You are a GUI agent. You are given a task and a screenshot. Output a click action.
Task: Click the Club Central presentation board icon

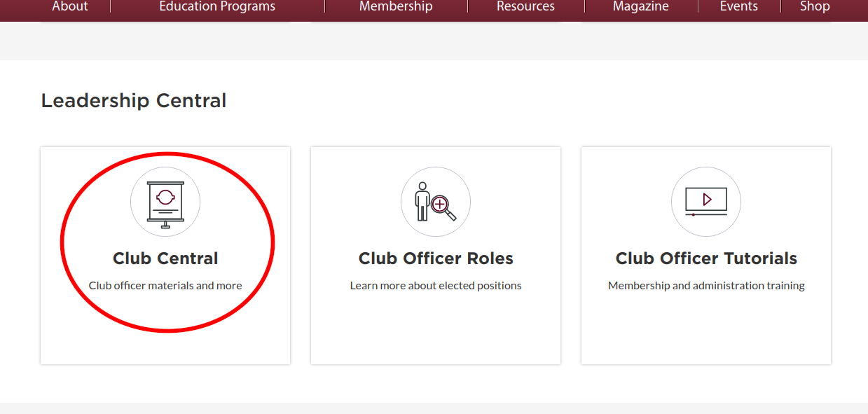pyautogui.click(x=165, y=202)
